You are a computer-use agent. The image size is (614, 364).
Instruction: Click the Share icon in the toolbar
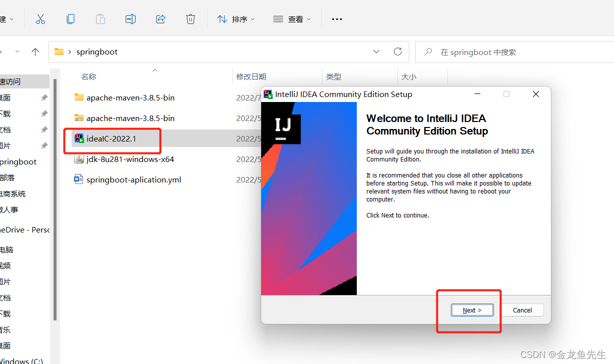tap(160, 18)
